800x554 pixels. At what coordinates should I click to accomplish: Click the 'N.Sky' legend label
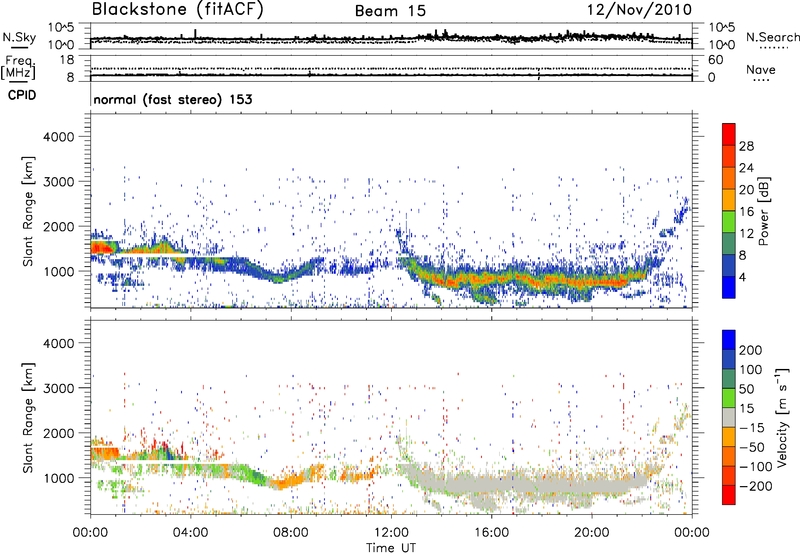click(x=19, y=37)
